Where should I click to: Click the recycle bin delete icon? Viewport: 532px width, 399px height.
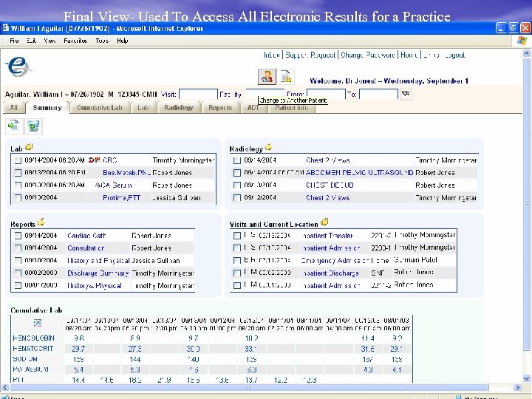point(33,126)
